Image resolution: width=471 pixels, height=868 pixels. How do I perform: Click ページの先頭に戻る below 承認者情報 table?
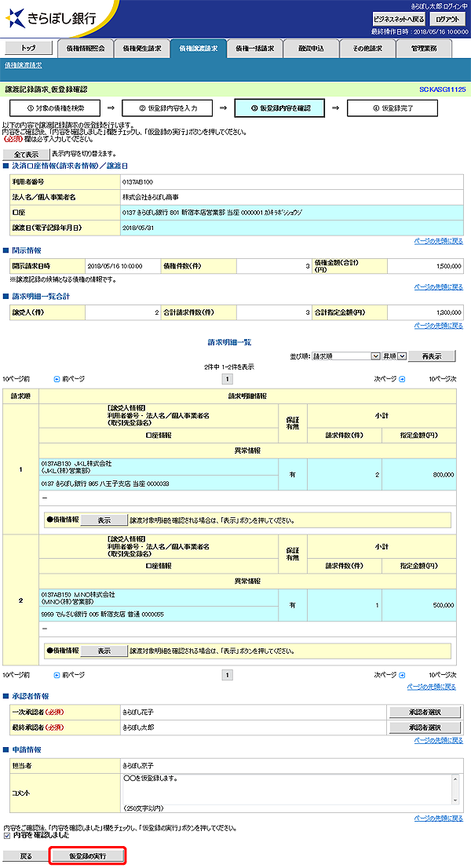click(438, 741)
